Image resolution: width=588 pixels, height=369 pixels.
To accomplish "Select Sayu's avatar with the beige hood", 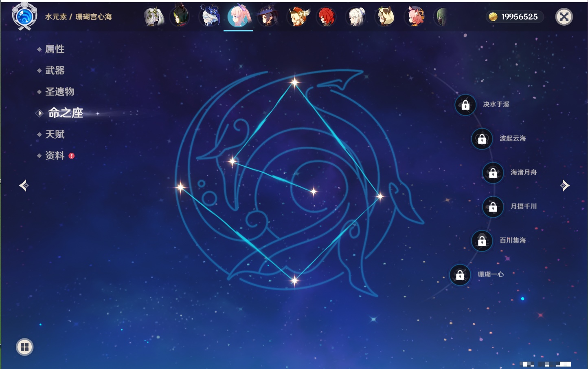I will coord(385,16).
